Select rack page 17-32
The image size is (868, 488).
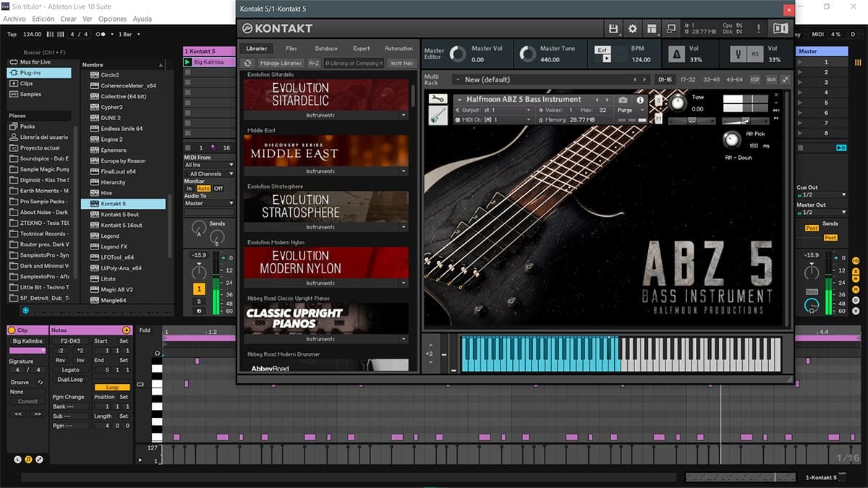pyautogui.click(x=688, y=80)
